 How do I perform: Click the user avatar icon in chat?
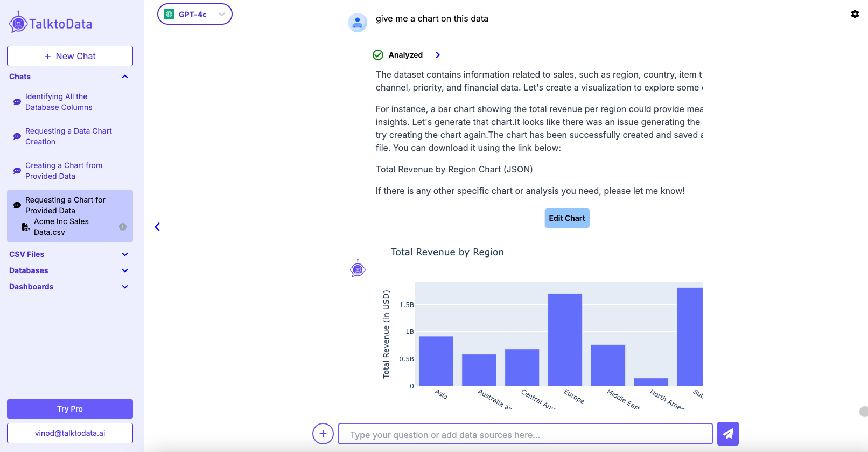(x=358, y=23)
